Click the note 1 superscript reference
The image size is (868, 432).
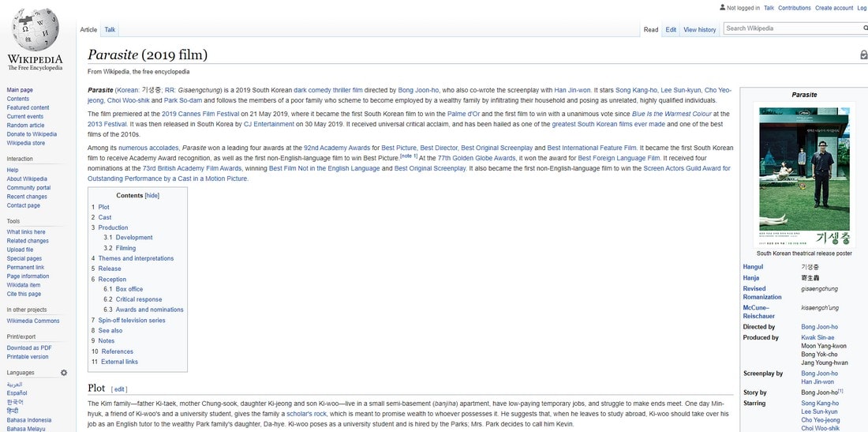[409, 156]
